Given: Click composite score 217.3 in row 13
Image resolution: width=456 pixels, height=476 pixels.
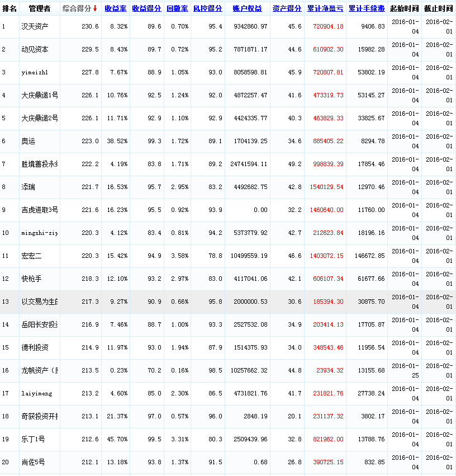Looking at the screenshot, I should pos(90,301).
